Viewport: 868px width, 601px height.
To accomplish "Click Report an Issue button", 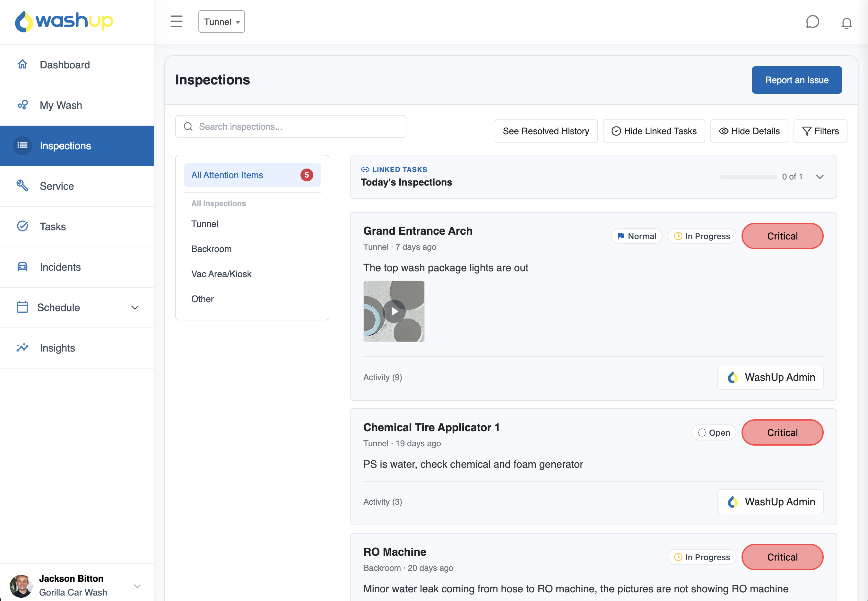I will [x=797, y=80].
